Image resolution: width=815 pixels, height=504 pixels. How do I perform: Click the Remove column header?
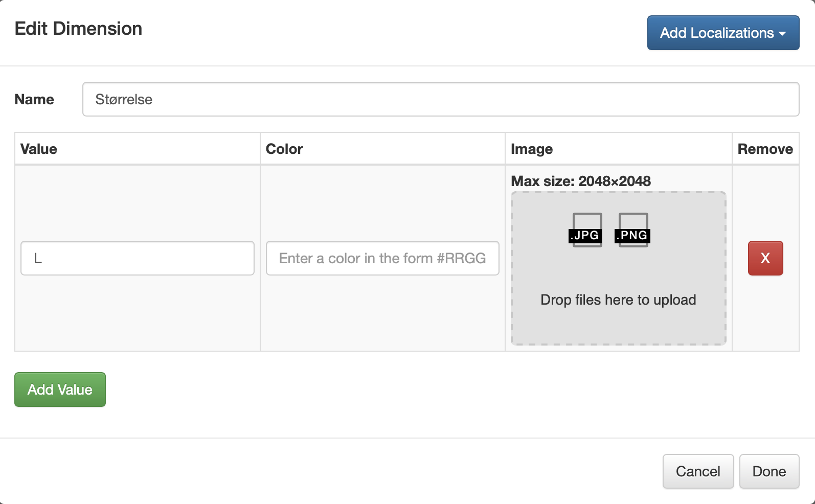click(764, 149)
